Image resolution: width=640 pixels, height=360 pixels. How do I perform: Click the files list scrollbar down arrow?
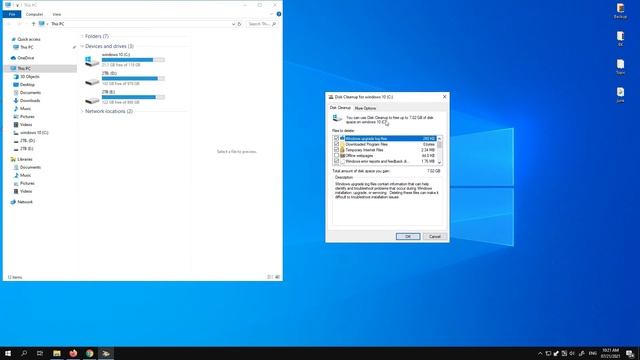[440, 162]
